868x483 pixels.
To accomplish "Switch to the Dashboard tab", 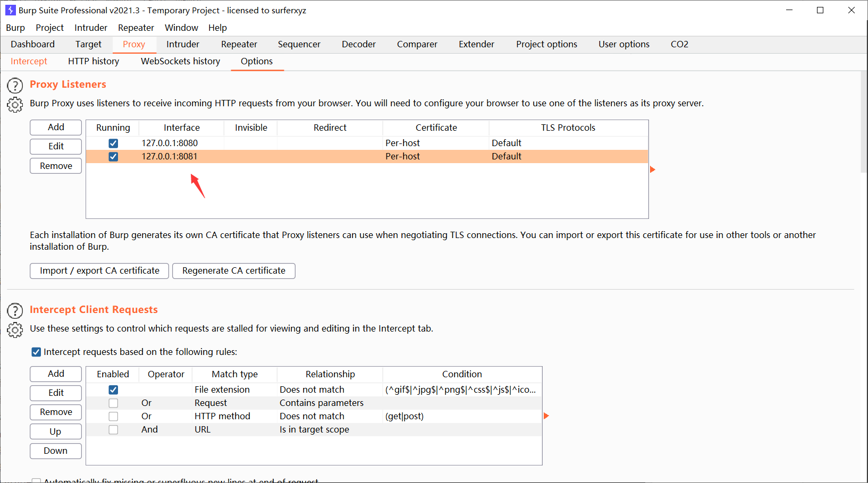I will [x=32, y=44].
